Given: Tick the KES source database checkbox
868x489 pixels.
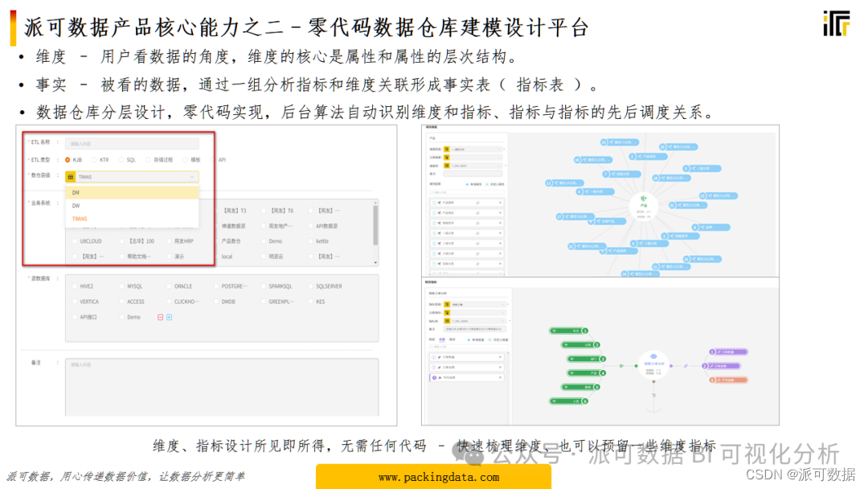Looking at the screenshot, I should coord(310,302).
